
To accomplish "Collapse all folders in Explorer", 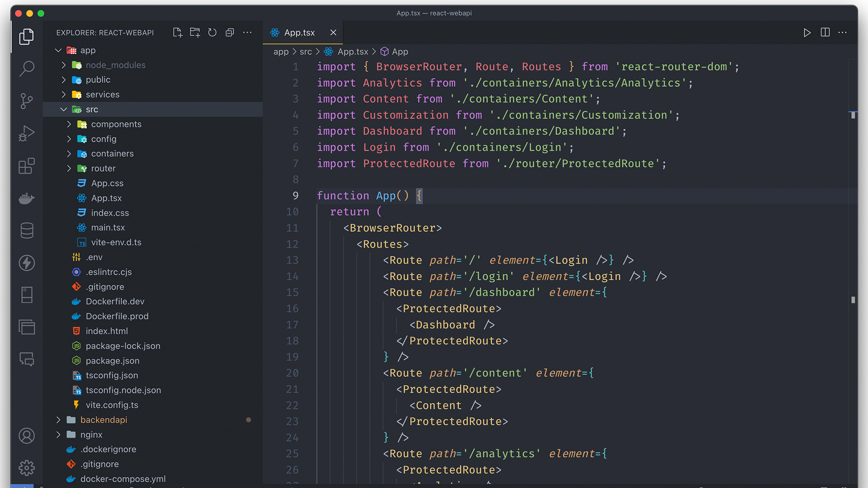I will tap(230, 33).
